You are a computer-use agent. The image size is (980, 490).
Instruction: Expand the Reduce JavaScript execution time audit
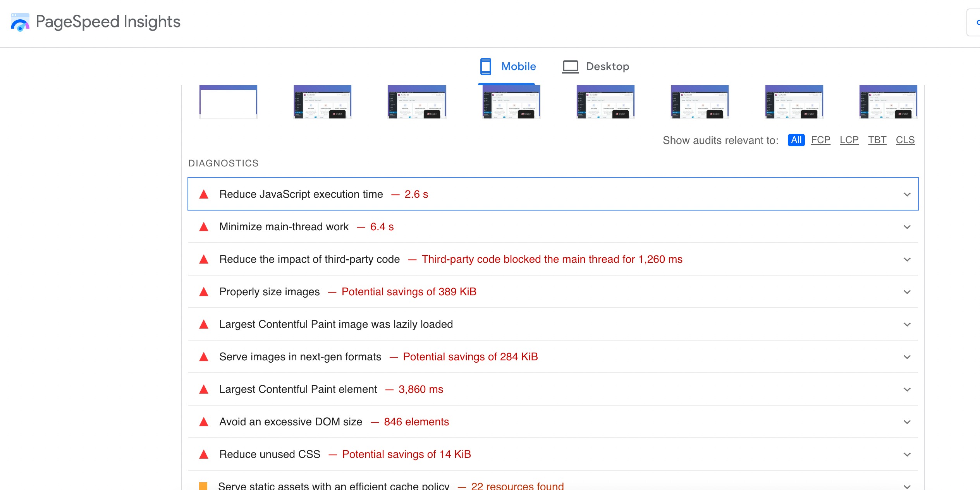[908, 195]
